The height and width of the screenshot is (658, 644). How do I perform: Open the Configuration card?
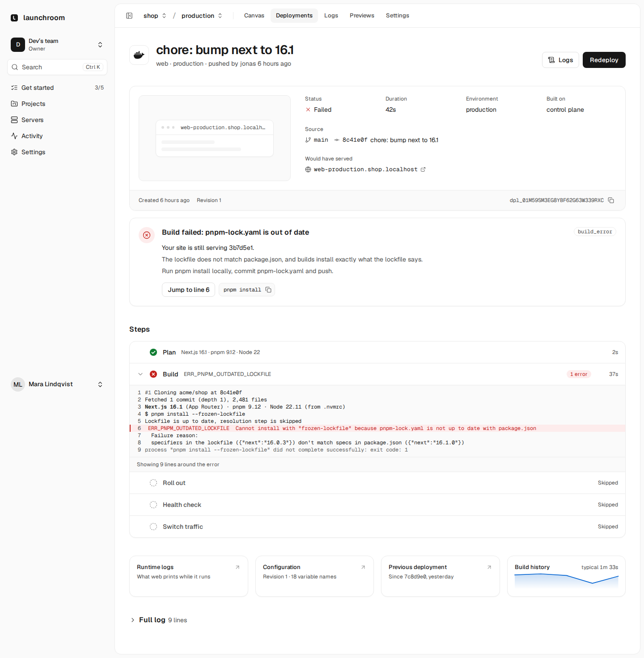pos(314,576)
